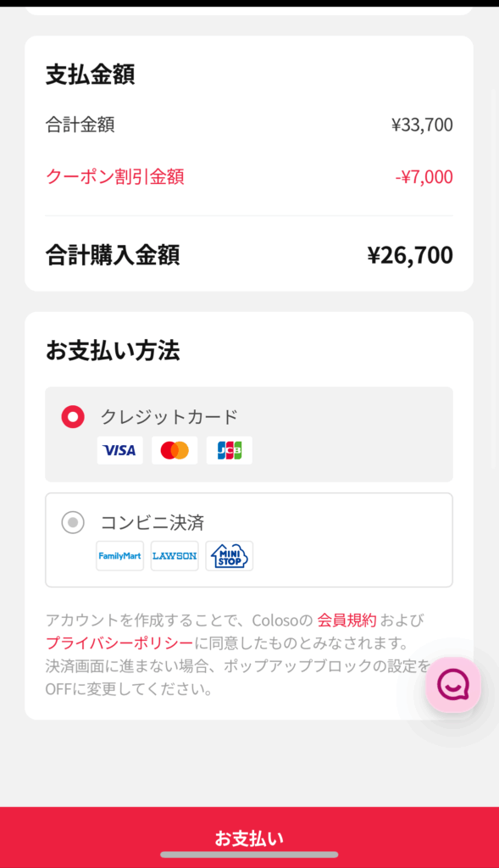The height and width of the screenshot is (868, 499).
Task: Click the JCB card logo
Action: coord(230,450)
